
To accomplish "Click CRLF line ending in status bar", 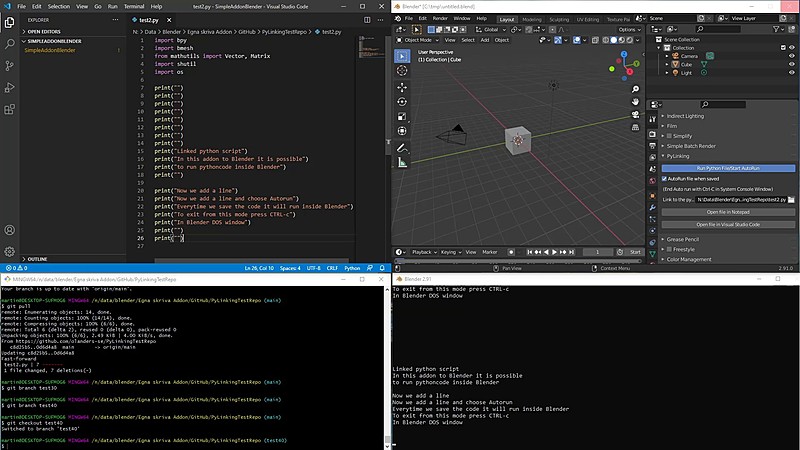I will [332, 268].
